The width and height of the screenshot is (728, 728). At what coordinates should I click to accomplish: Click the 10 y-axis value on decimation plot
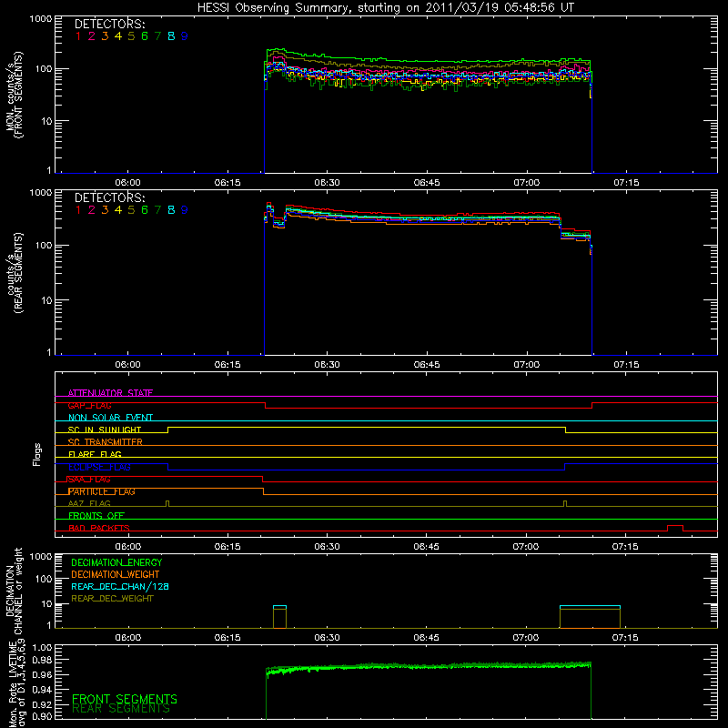[x=47, y=604]
